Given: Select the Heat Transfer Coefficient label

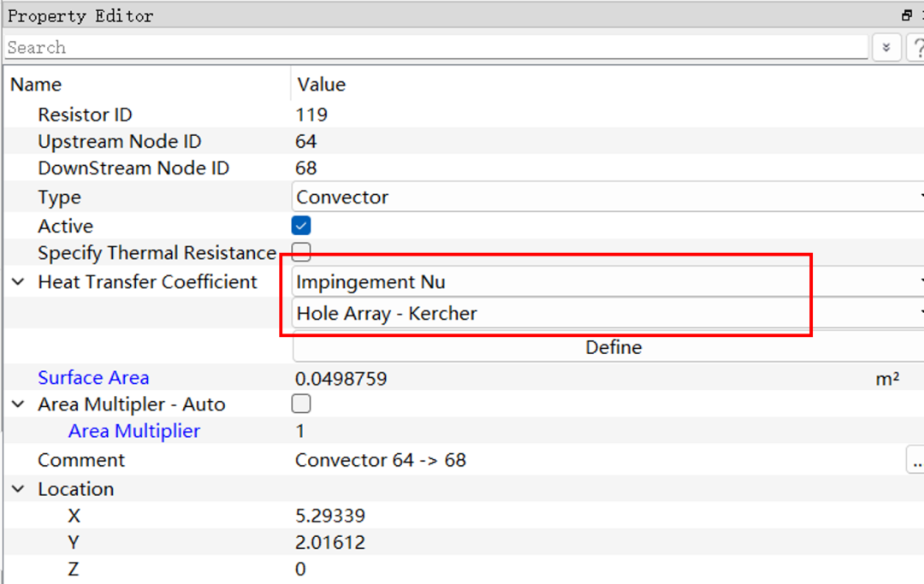Looking at the screenshot, I should pyautogui.click(x=147, y=282).
